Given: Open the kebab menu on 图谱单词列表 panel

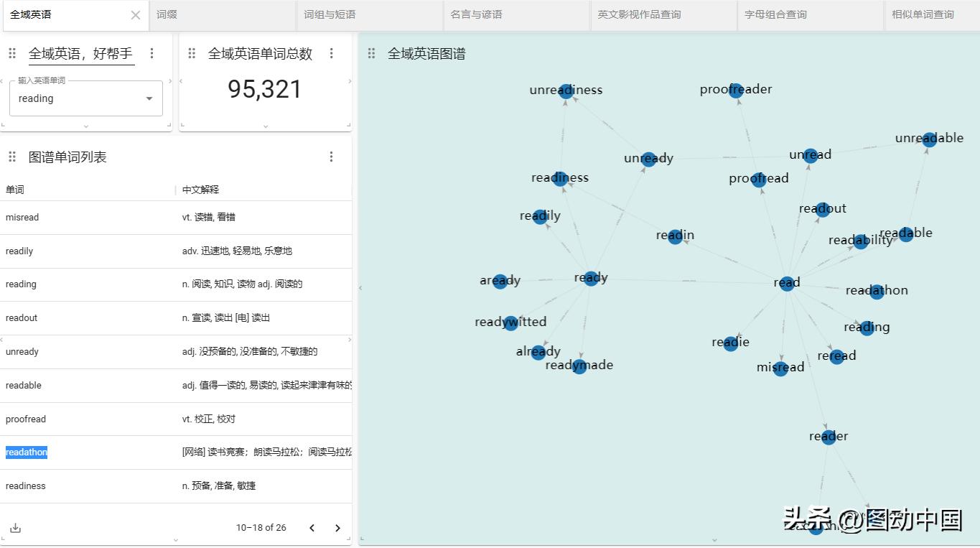Looking at the screenshot, I should 331,157.
